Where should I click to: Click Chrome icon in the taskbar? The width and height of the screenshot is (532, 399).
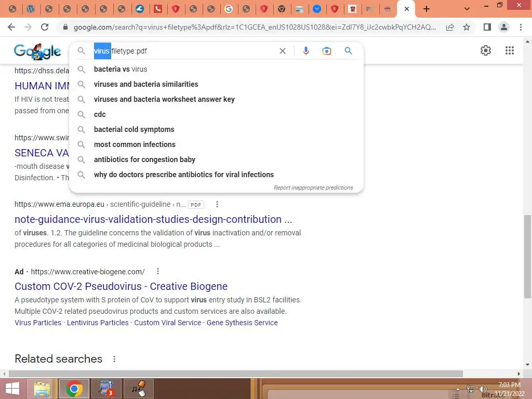point(74,389)
